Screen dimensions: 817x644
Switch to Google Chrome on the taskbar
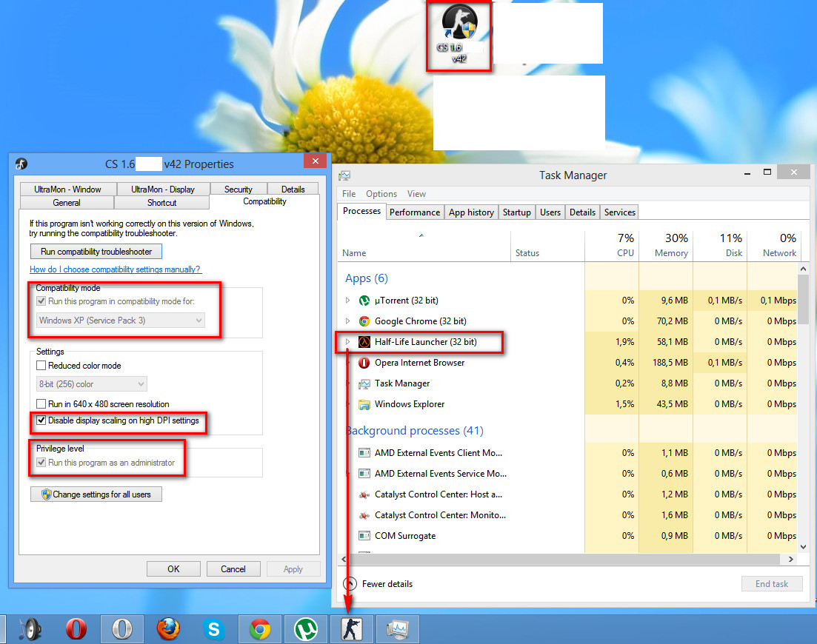(259, 629)
